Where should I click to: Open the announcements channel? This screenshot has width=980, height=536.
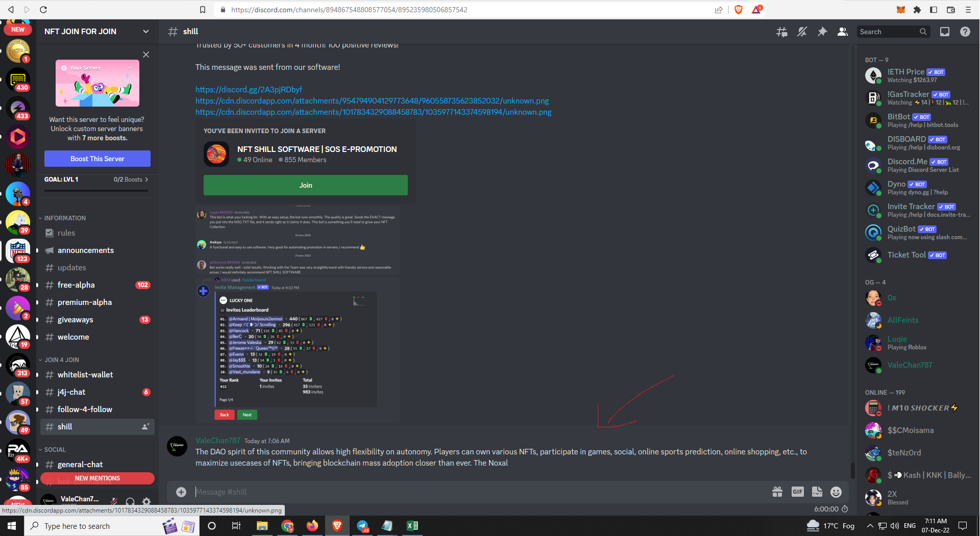click(x=97, y=250)
